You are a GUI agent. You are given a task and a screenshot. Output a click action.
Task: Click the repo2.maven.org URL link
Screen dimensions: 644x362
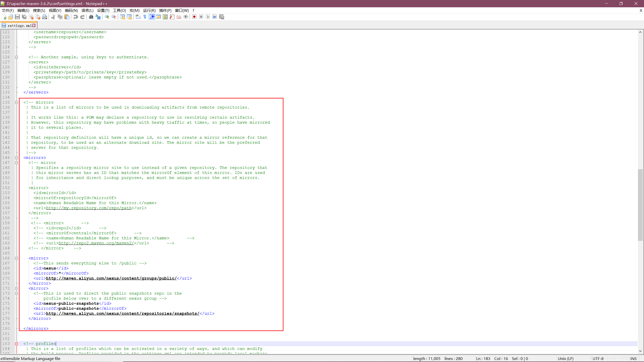[96, 243]
